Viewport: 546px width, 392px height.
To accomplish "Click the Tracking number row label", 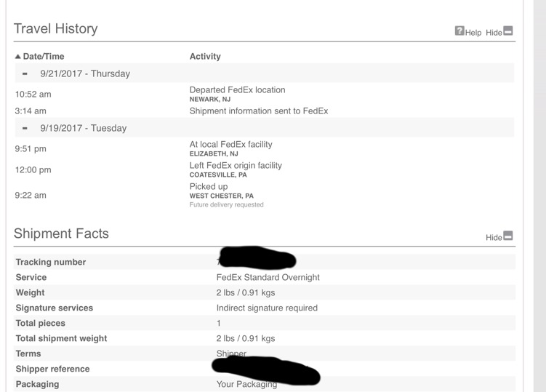I will click(51, 262).
